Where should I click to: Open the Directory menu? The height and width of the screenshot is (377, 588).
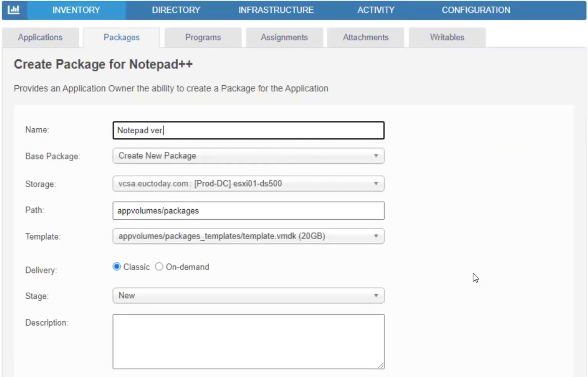coord(176,10)
